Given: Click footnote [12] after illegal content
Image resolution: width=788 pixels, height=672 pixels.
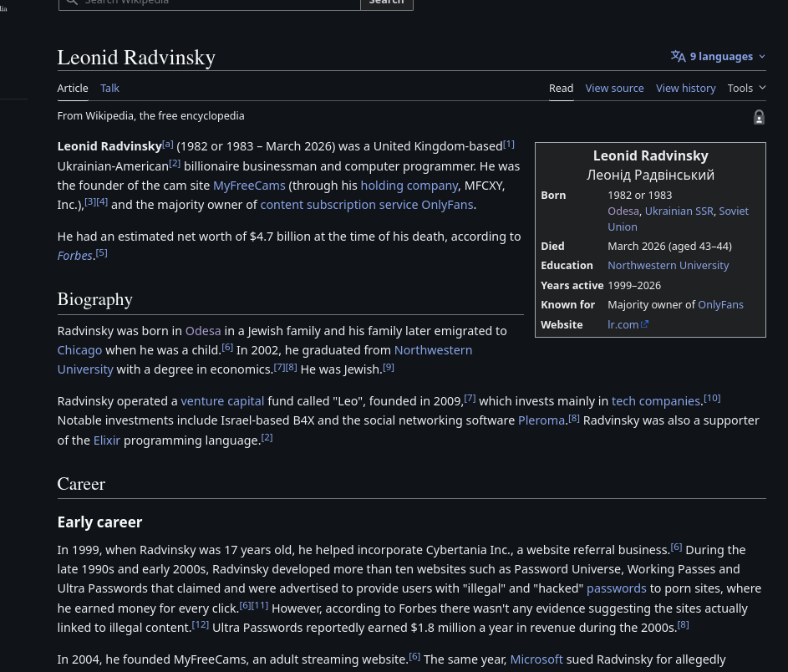Looking at the screenshot, I should point(200,624).
